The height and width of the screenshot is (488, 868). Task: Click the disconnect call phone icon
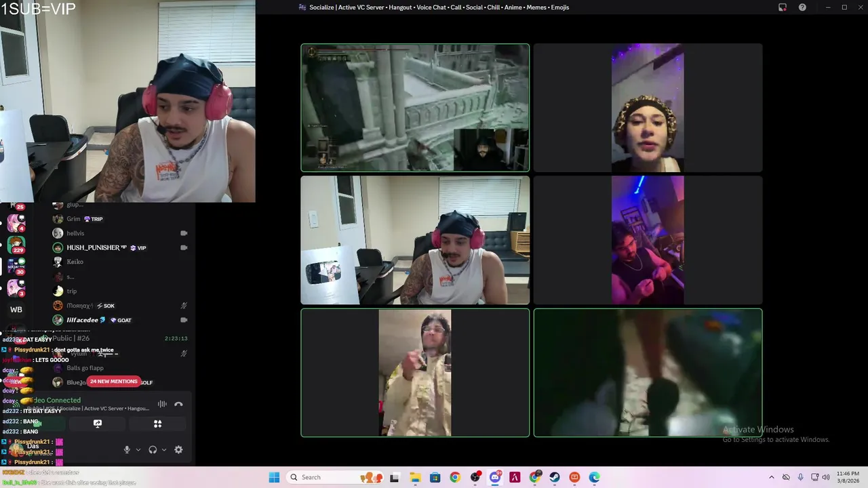(178, 404)
